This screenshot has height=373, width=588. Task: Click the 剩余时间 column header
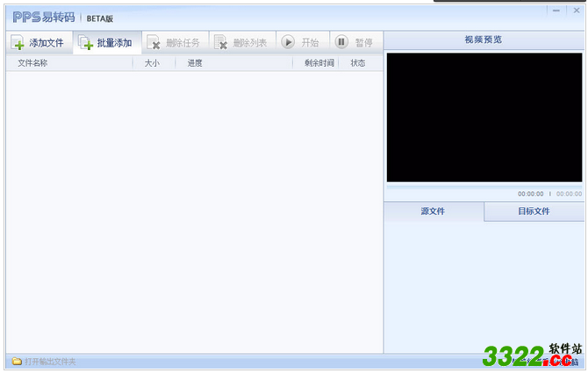tap(316, 63)
